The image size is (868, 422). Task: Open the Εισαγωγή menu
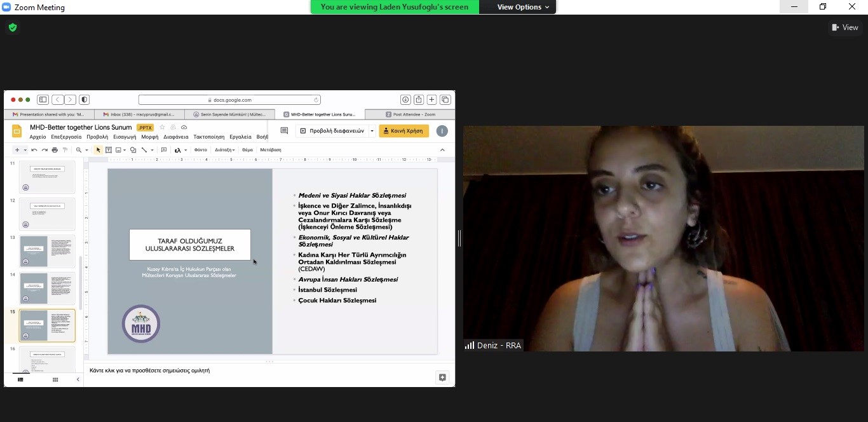tap(125, 137)
